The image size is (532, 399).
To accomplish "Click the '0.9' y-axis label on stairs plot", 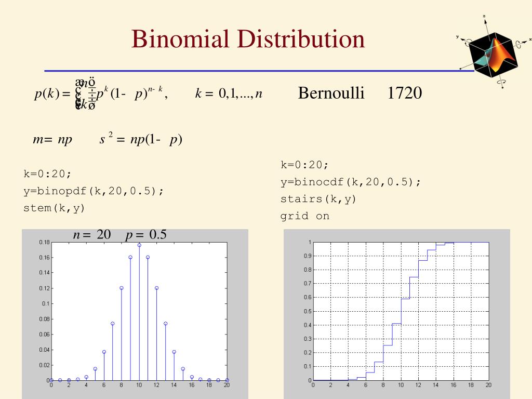I will click(308, 256).
